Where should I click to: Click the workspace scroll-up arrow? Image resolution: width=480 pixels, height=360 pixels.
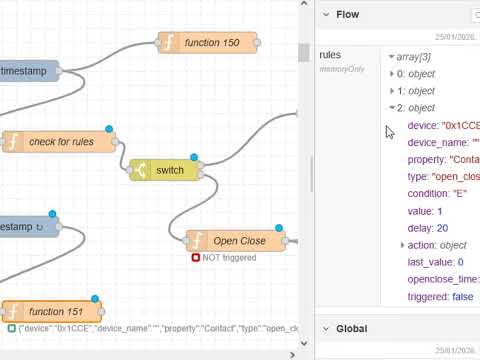tap(304, 4)
